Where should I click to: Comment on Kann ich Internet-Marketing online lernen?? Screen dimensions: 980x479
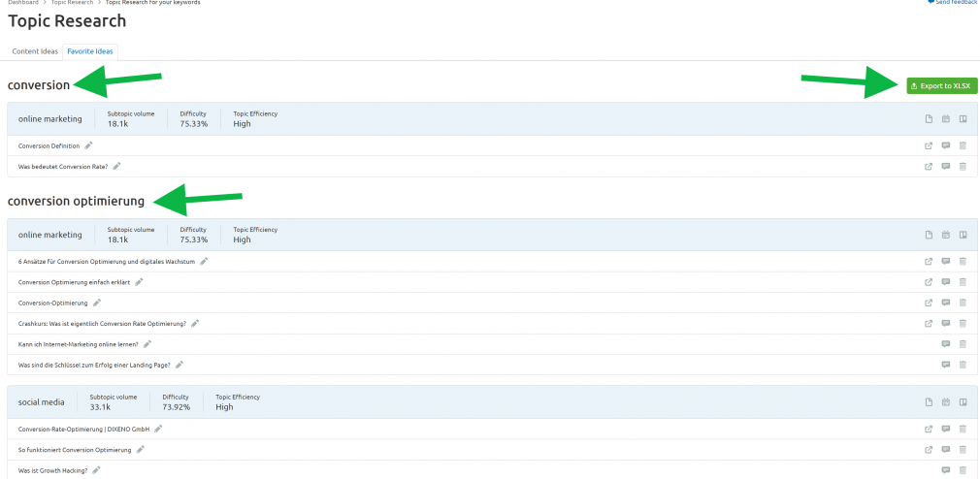[946, 343]
